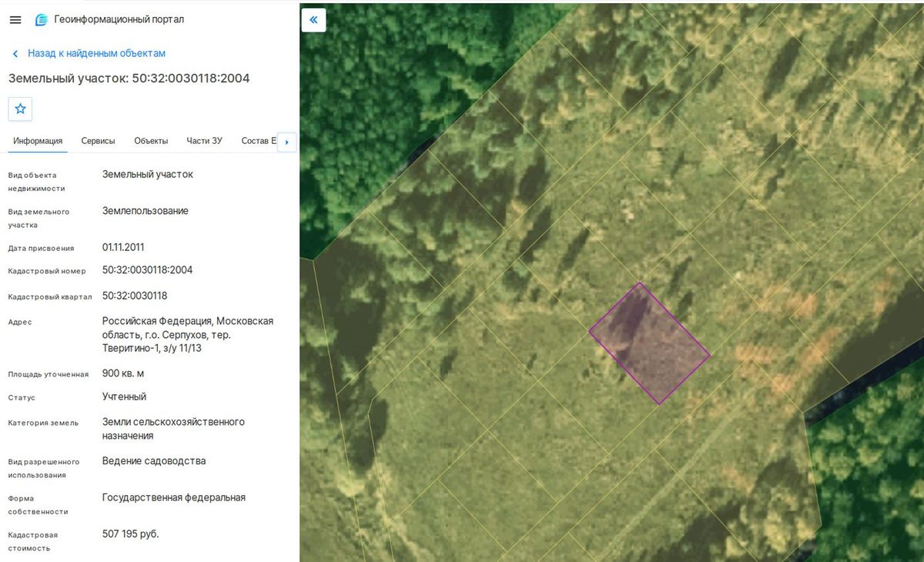Screen dimensions: 924x562
Task: Switch to the Сервисы tab
Action: [98, 141]
